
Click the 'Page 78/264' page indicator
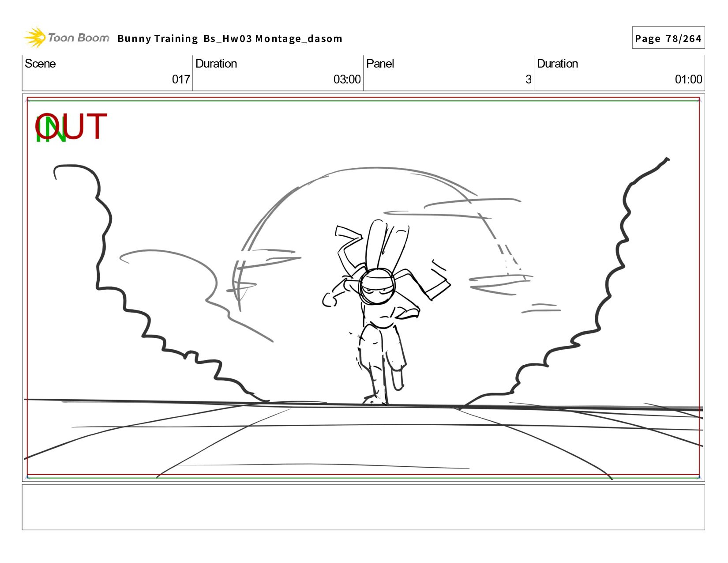tap(668, 38)
